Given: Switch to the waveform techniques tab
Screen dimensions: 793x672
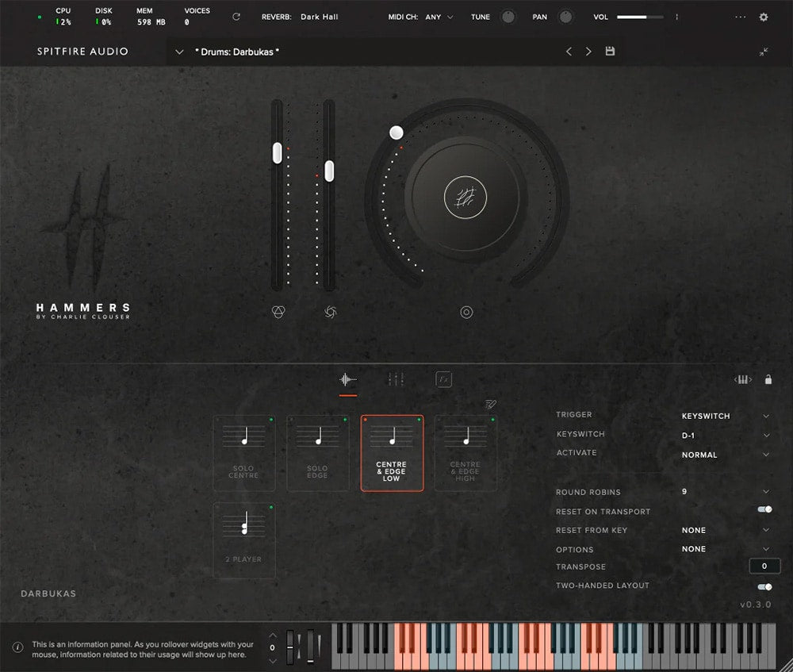Looking at the screenshot, I should coord(348,380).
